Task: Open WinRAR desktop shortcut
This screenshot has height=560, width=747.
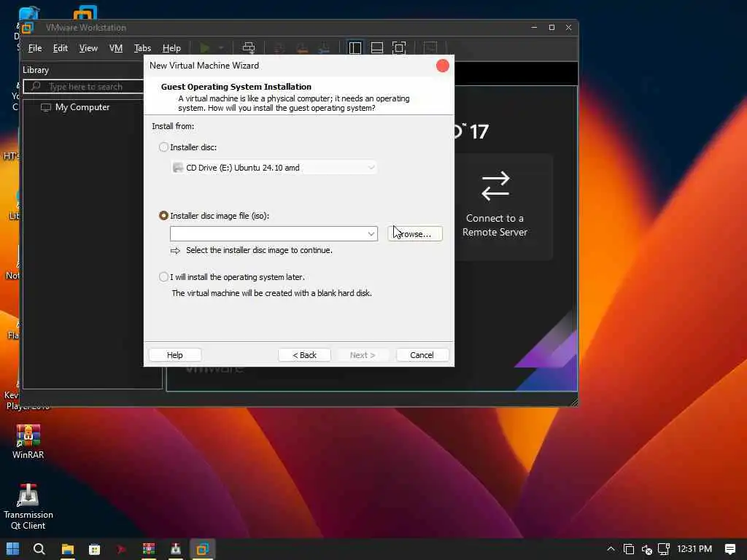Action: [x=28, y=441]
